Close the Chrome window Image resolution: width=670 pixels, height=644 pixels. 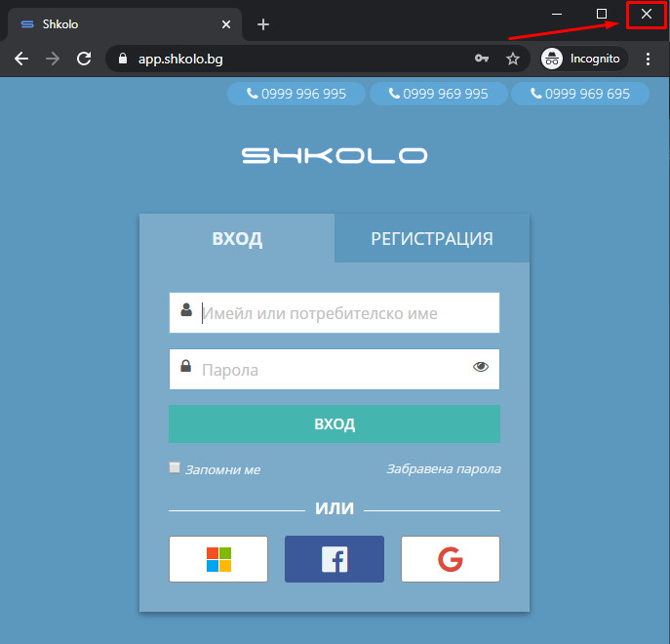point(647,14)
